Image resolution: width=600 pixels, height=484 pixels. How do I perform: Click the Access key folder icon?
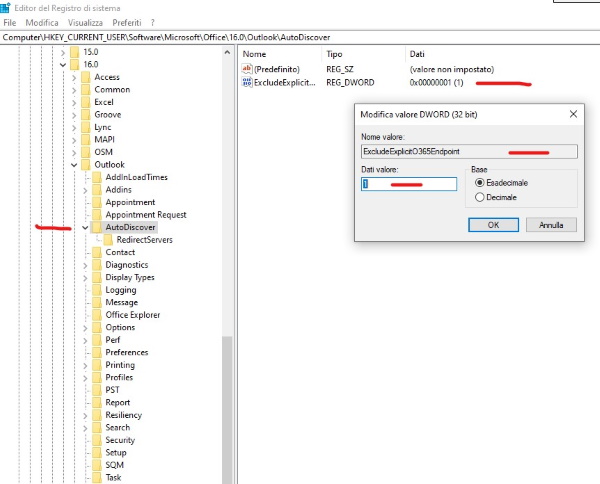86,77
